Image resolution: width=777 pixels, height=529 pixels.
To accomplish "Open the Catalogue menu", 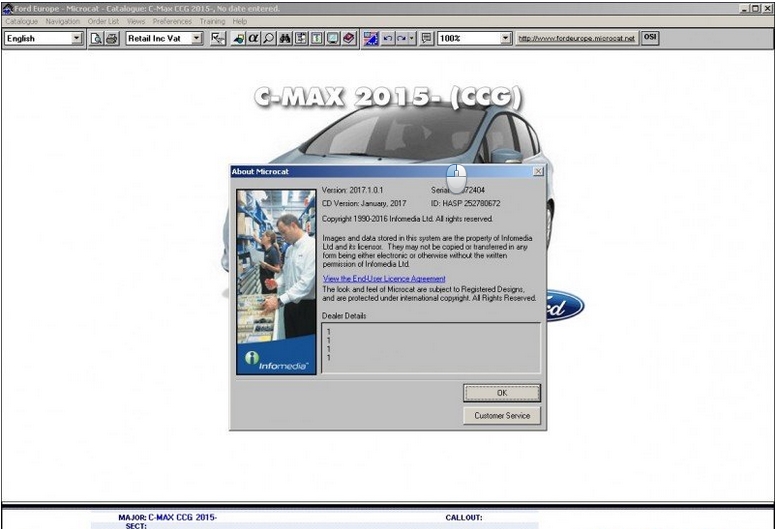I will coord(21,21).
